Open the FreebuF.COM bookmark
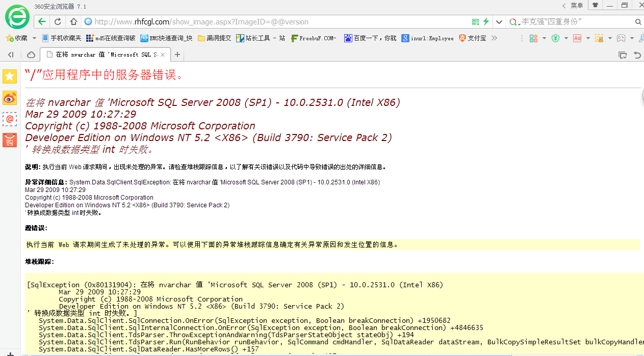 [314, 38]
